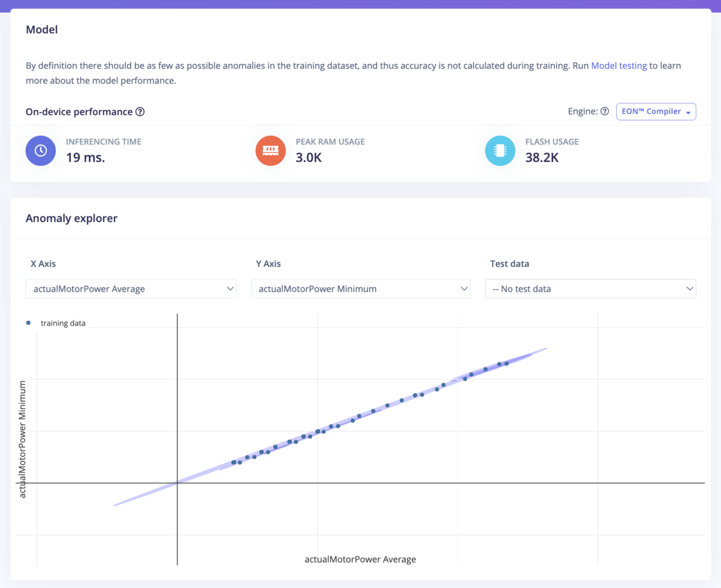The width and height of the screenshot is (721, 588).
Task: Click the inferencing time clock icon
Action: 41,151
